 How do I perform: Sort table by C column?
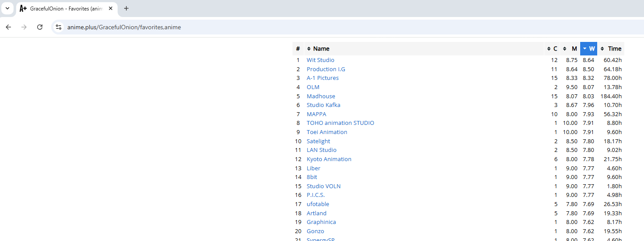pyautogui.click(x=552, y=48)
